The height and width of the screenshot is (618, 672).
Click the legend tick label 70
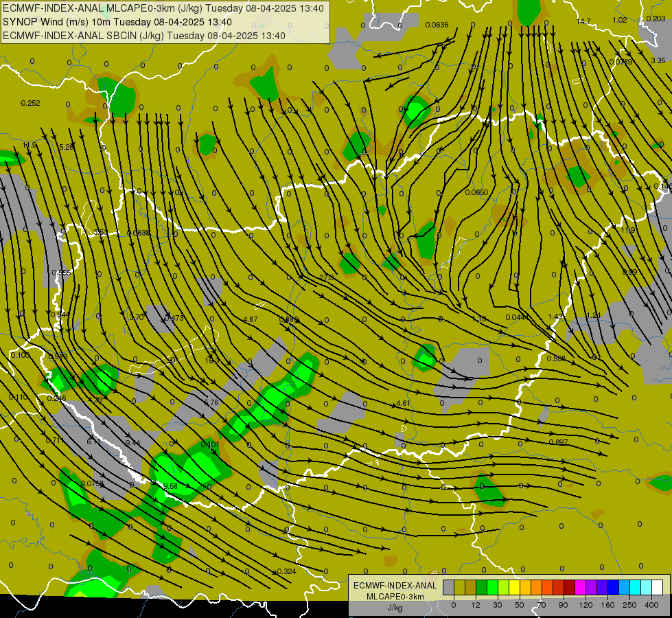click(x=542, y=605)
